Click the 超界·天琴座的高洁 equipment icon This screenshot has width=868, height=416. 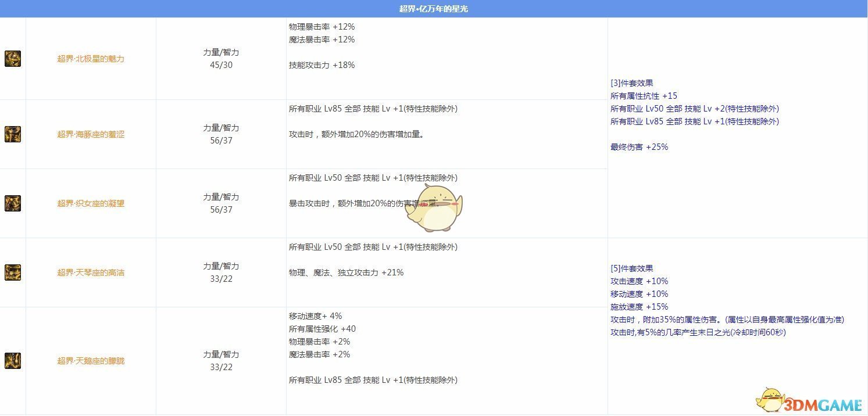[x=13, y=272]
